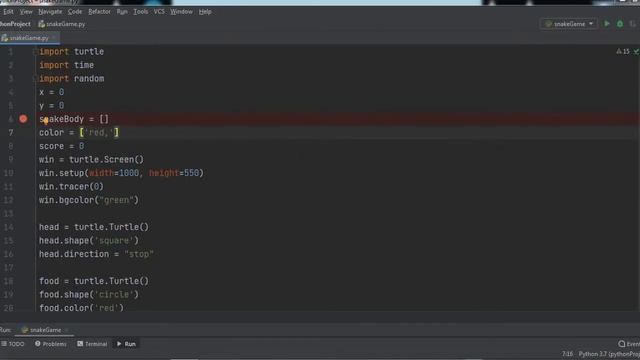Open the Refactor menu
640x360 pixels.
[99, 12]
